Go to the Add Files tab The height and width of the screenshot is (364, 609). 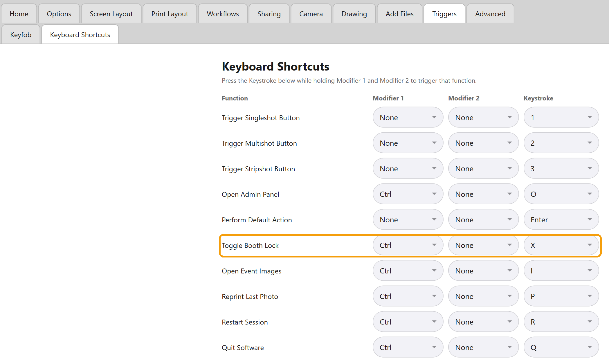coord(399,14)
